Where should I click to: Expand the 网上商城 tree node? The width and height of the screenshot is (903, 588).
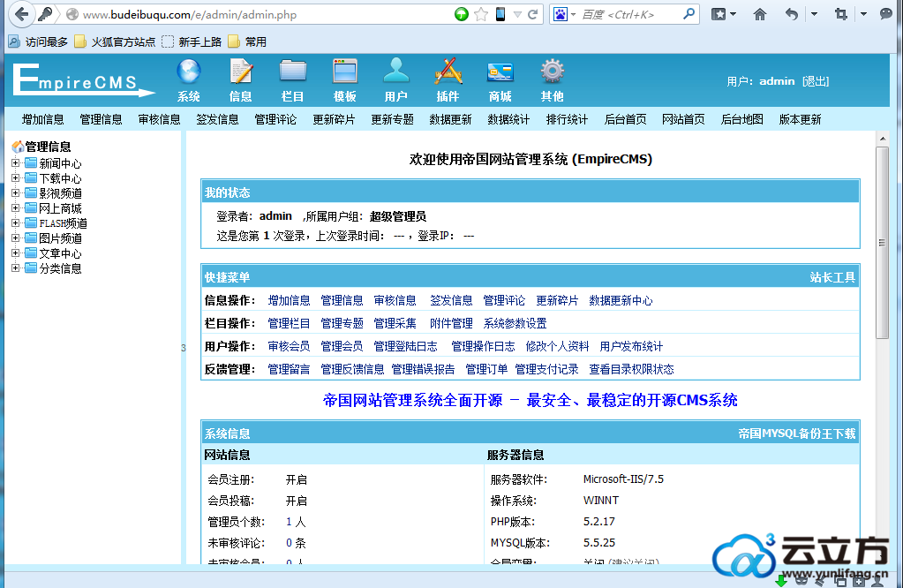[x=16, y=207]
